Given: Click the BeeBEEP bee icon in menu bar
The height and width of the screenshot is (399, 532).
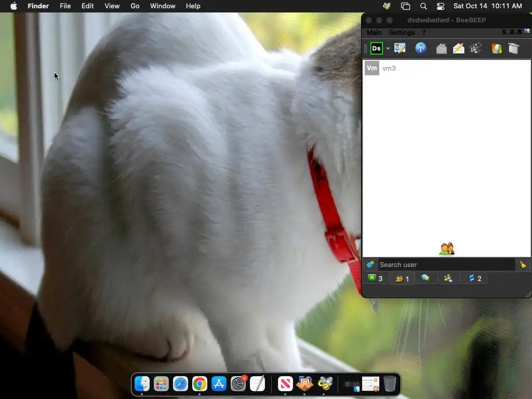Looking at the screenshot, I should 387,6.
